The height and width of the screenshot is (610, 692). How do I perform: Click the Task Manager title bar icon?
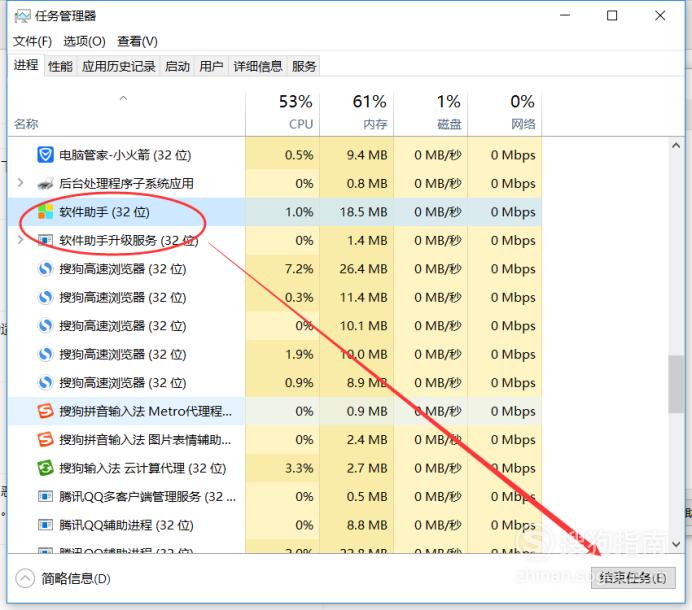pos(22,16)
